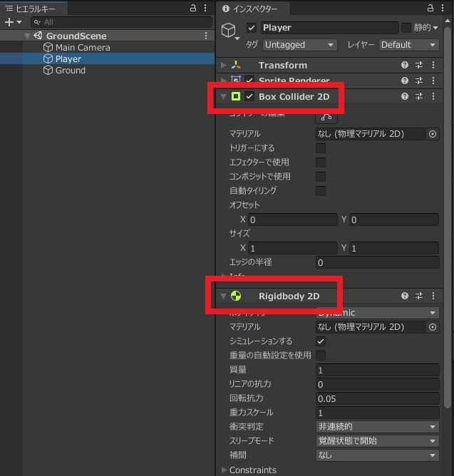
Task: Open the create object plus dropdown in Hierarchy
Action: [13, 22]
